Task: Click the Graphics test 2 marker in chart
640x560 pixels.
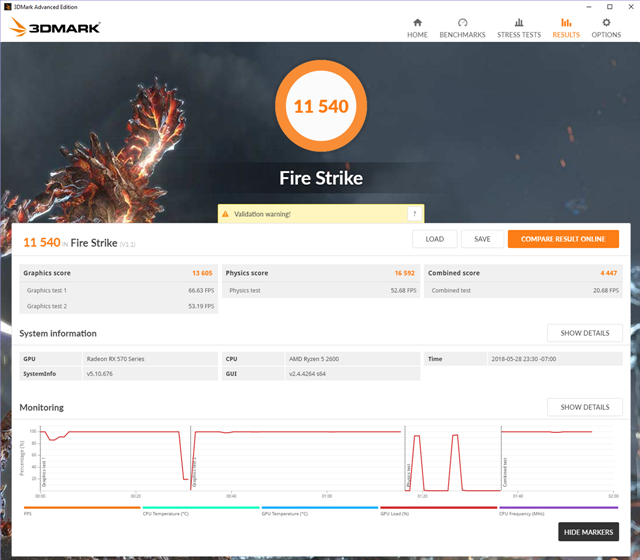Action: tap(195, 472)
